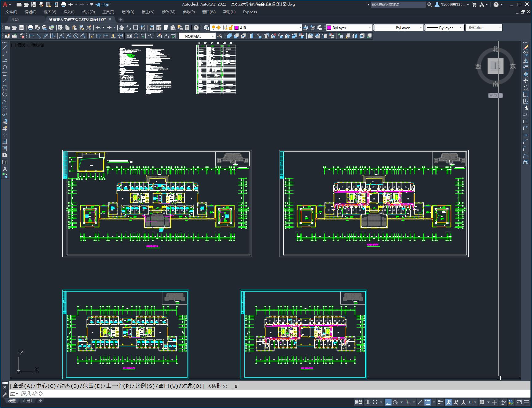The width and height of the screenshot is (532, 408).
Task: Select the Table tool in draw toolbar
Action: coord(5,162)
